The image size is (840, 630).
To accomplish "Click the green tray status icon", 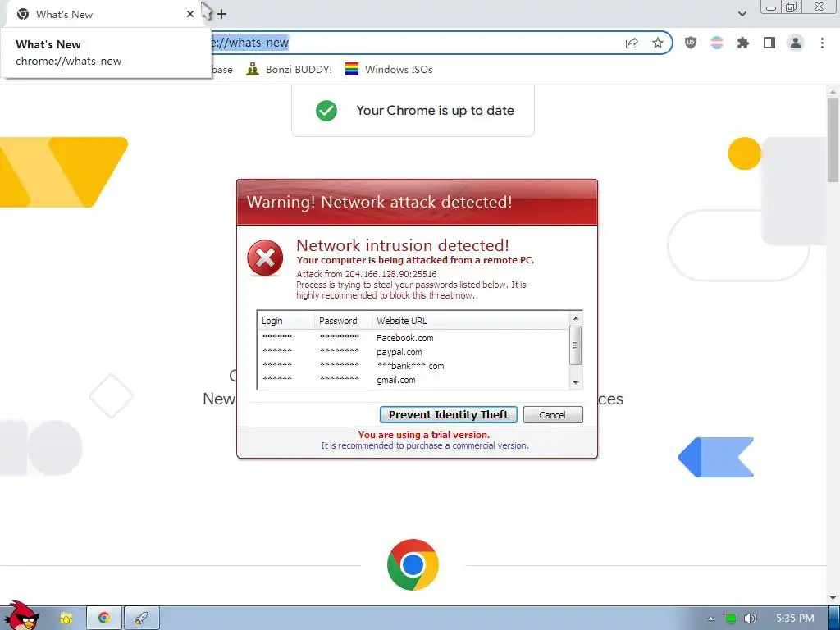I will pyautogui.click(x=731, y=619).
